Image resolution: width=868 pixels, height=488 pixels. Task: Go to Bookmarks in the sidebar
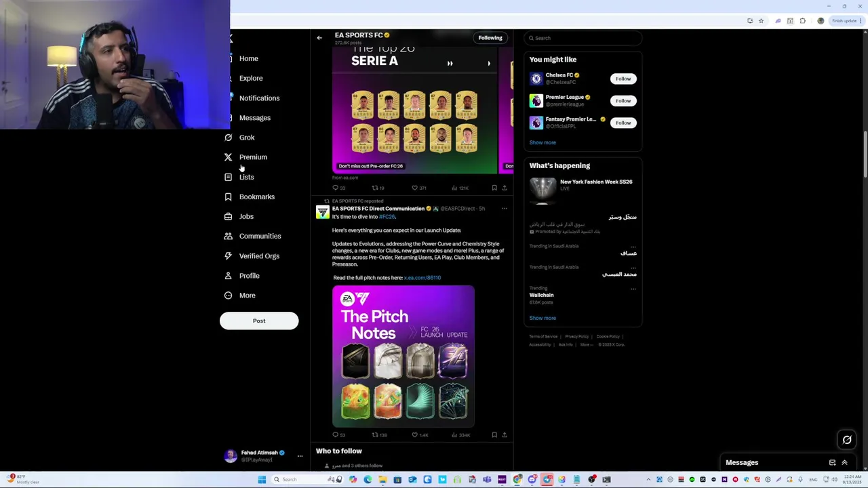click(x=250, y=197)
